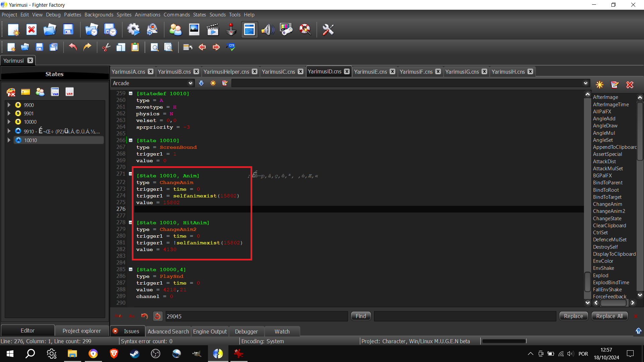Click the Editor panel button
The image size is (644, 362).
click(28, 330)
